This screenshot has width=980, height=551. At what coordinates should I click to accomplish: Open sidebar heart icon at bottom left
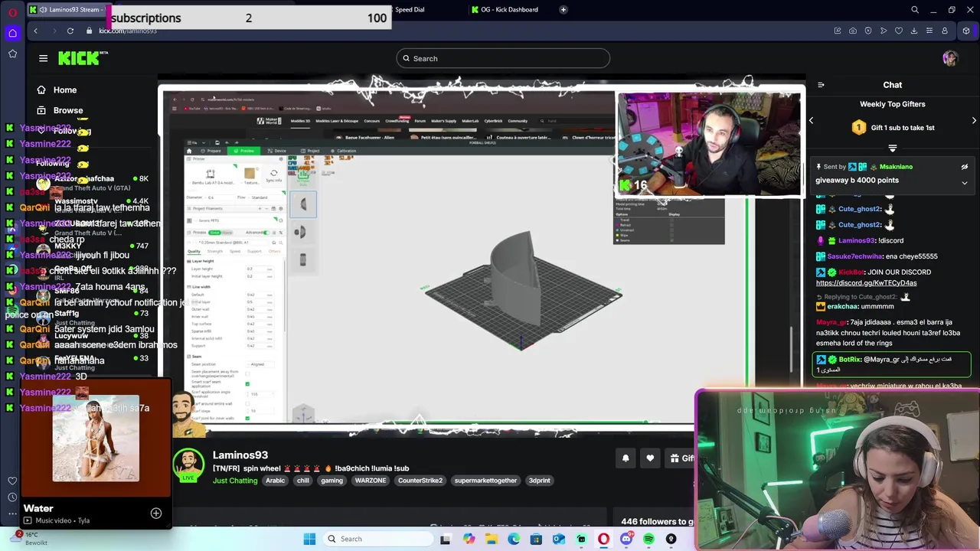[x=12, y=481]
